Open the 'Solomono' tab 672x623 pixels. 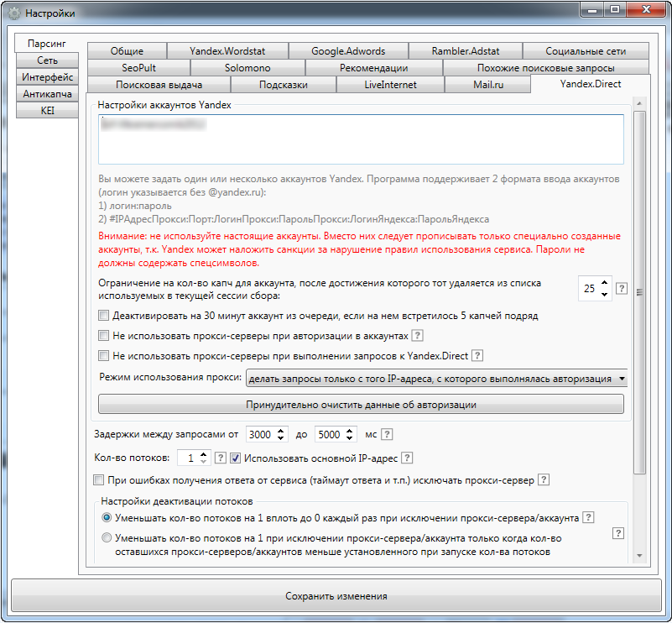pos(247,68)
